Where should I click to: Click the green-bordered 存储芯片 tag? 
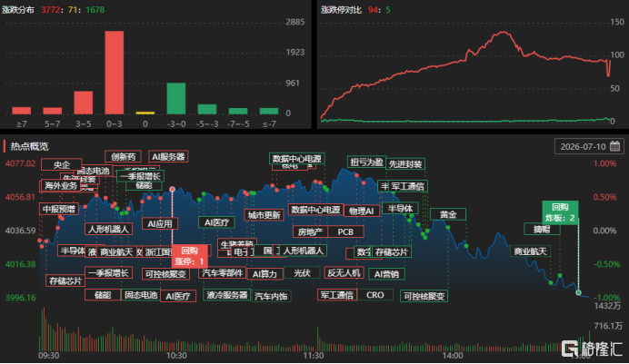[392, 251]
